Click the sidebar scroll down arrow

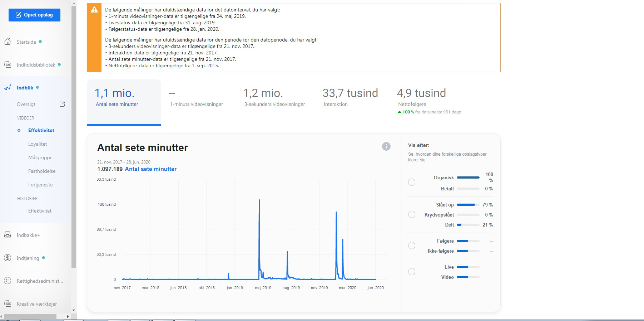tap(74, 310)
